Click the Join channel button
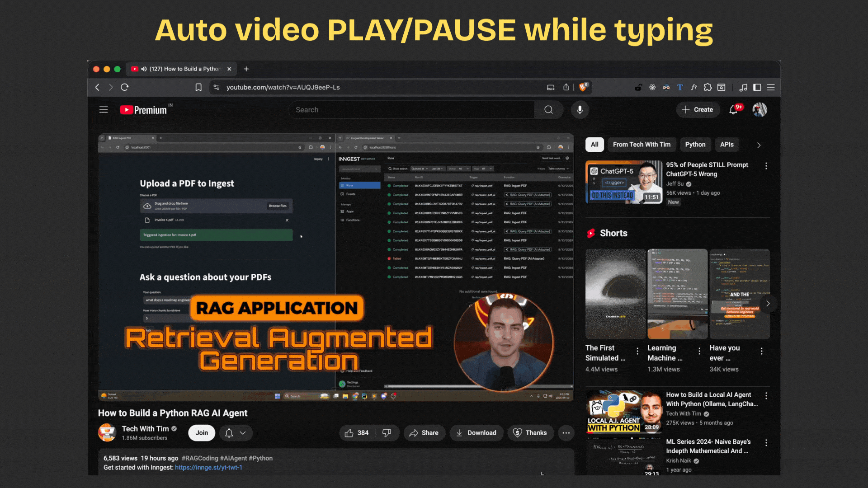 [202, 433]
